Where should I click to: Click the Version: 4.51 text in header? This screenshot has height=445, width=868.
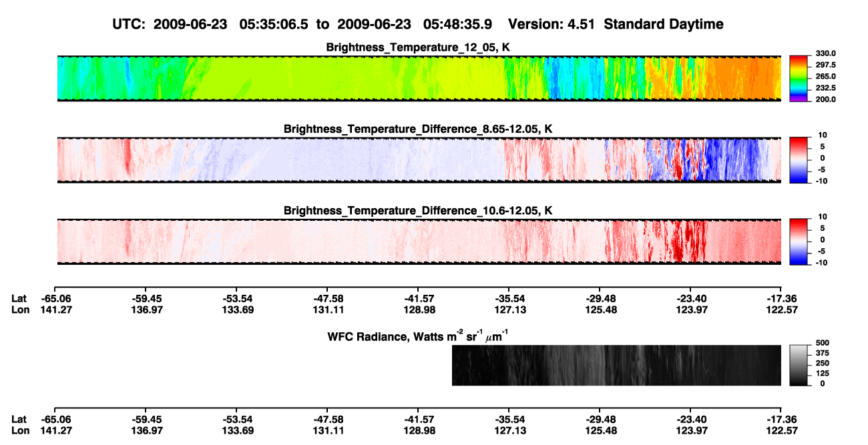552,24
